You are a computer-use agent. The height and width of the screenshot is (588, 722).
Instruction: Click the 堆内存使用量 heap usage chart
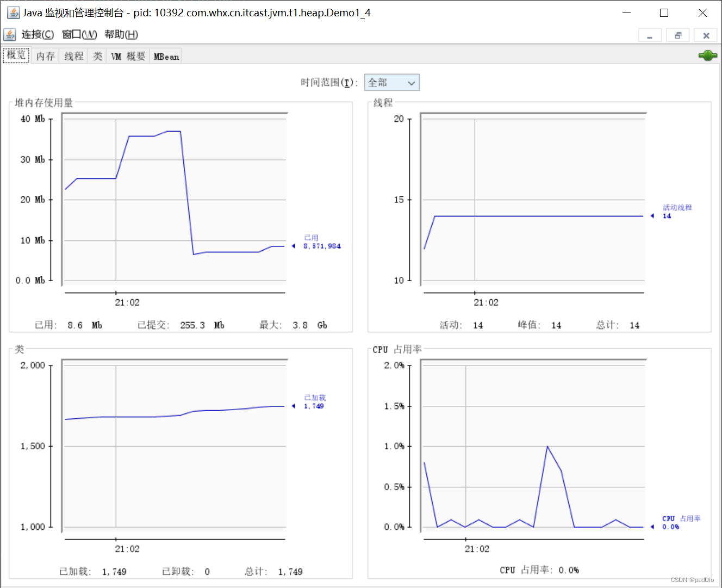click(174, 201)
